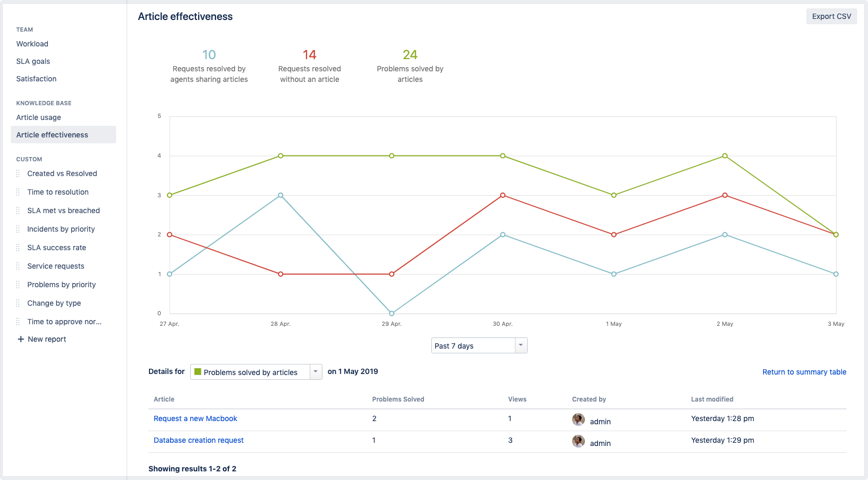868x480 pixels.
Task: Click admin avatar in Request a new Macbook row
Action: [578, 420]
